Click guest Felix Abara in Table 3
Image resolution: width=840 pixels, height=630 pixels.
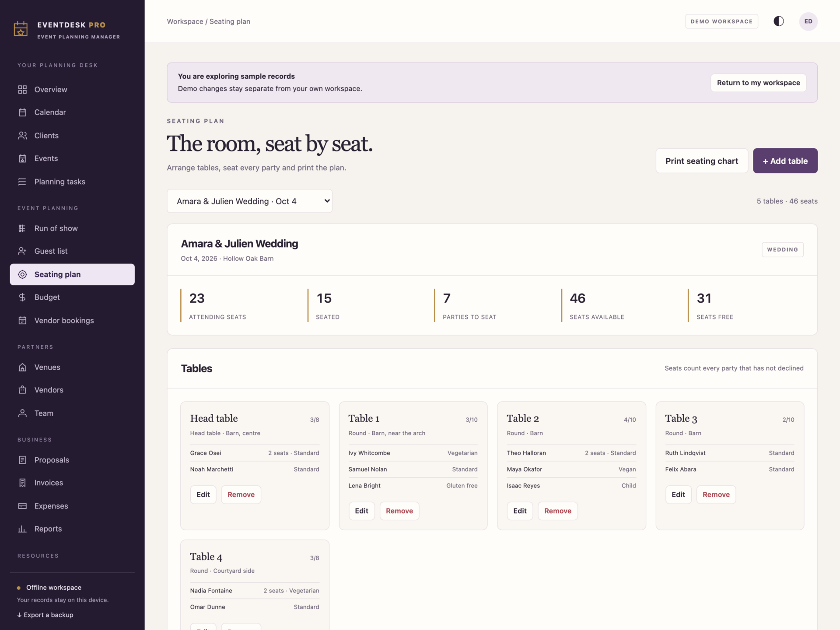point(681,469)
